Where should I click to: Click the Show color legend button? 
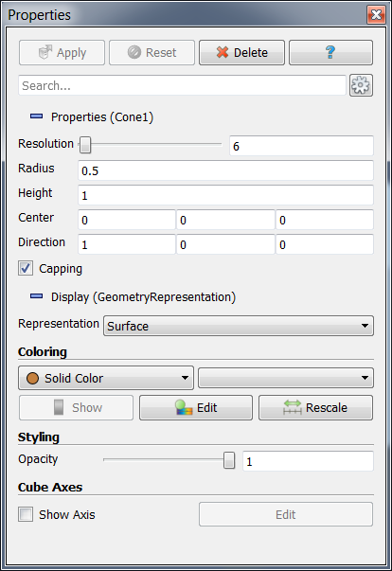[76, 407]
